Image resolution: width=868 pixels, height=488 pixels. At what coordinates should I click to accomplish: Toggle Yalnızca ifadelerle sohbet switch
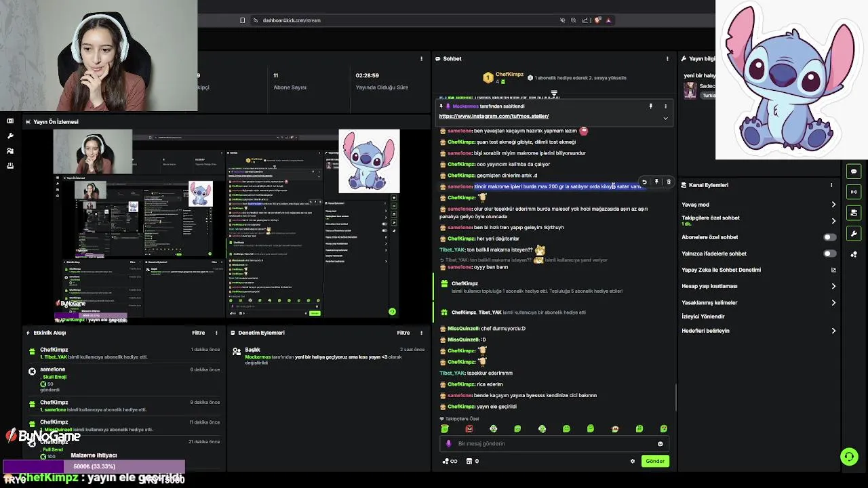tap(829, 253)
